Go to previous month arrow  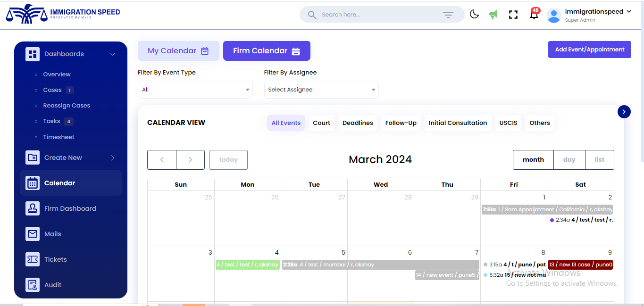162,160
